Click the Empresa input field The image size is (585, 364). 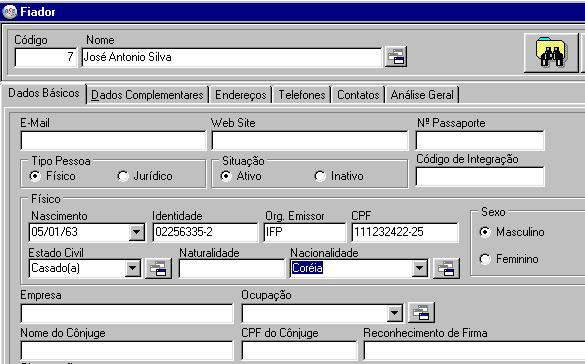coord(127,313)
